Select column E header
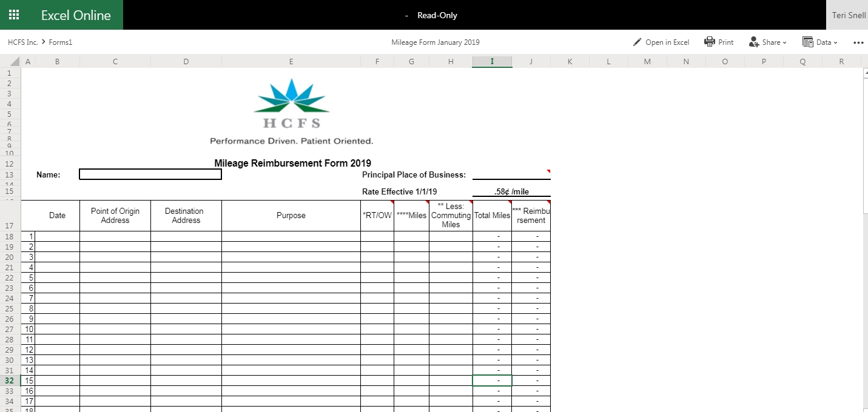 coord(291,61)
